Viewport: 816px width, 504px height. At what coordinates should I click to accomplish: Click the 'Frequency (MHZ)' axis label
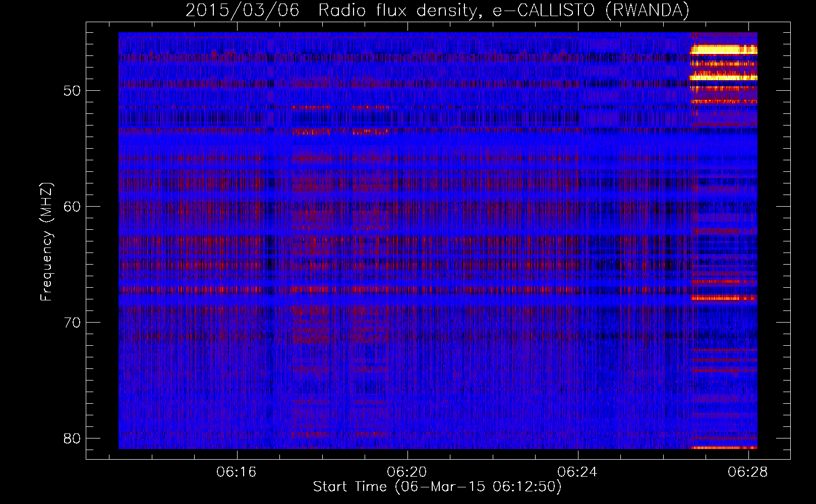tap(46, 242)
